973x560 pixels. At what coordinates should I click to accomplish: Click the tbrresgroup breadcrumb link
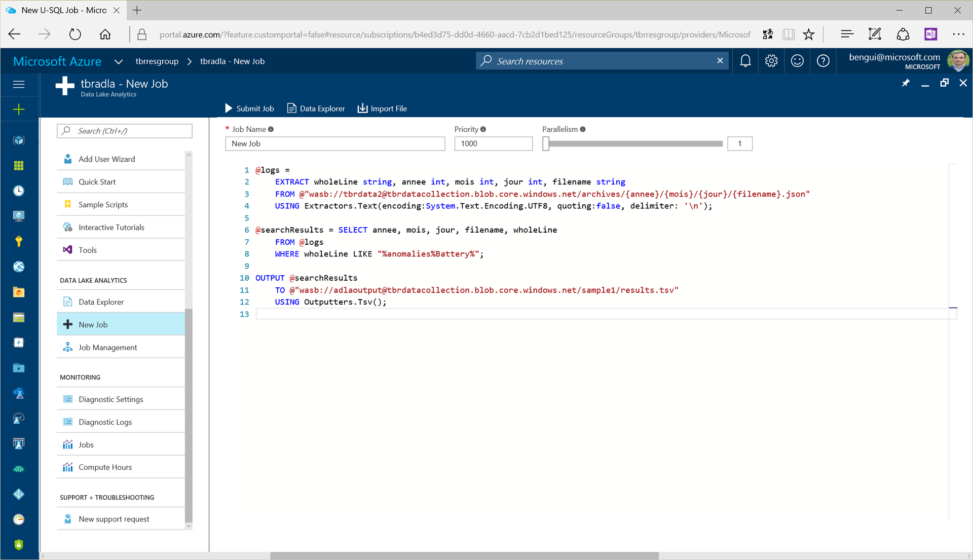157,61
